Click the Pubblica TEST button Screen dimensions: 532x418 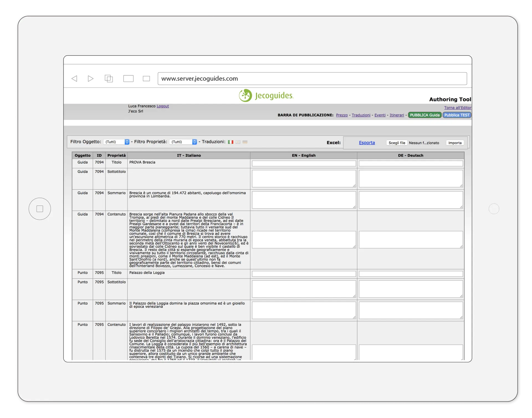coord(457,115)
